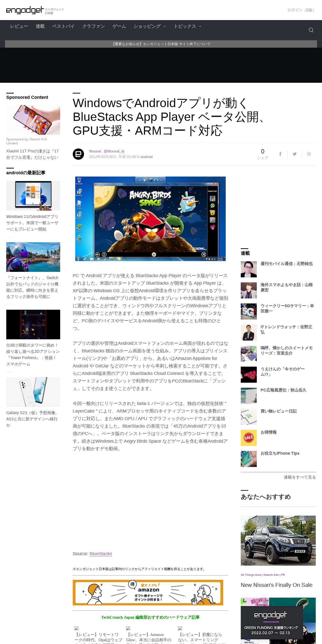The image size is (322, 644).
Task: Open うえけんの「今そのゲーム!?」 series
Action: coord(283,372)
